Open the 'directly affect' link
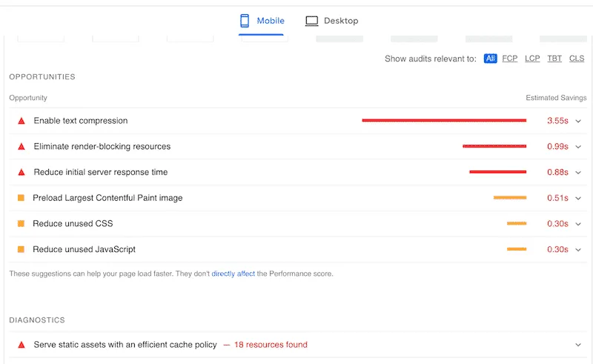This screenshot has height=364, width=593. click(x=233, y=274)
